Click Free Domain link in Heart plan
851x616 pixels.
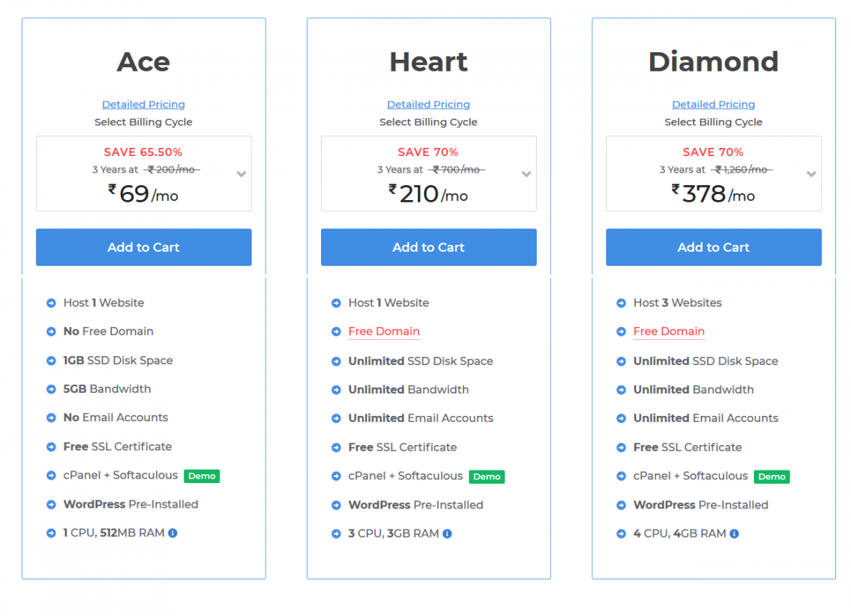pos(384,331)
